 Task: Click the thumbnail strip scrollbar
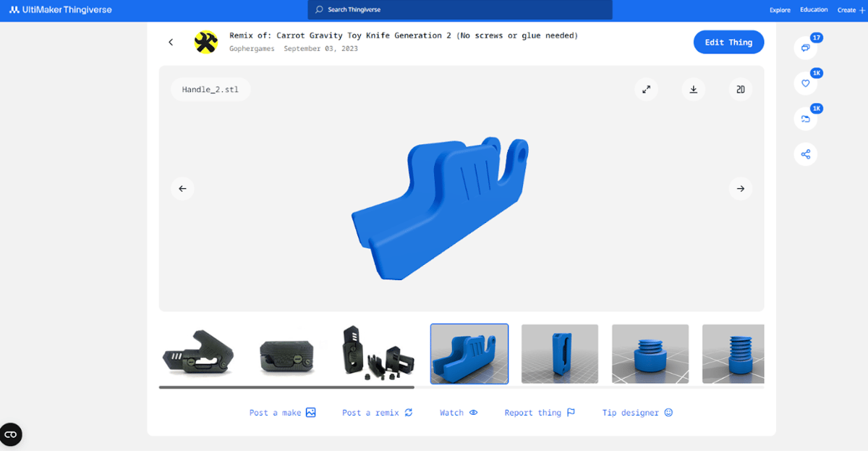pos(286,387)
